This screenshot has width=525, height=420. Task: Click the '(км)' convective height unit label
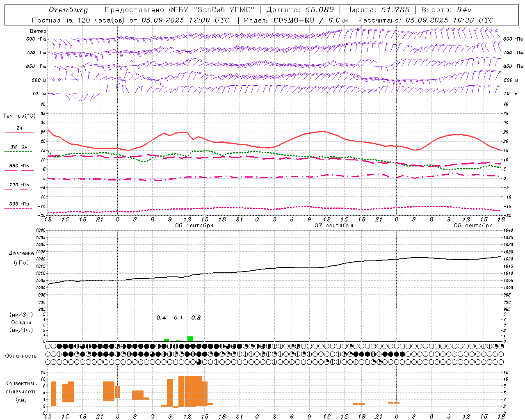point(21,400)
